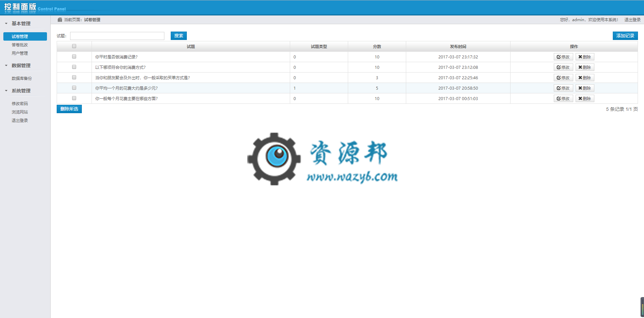Click the 添加记录 button
The width and height of the screenshot is (644, 318).
[625, 36]
